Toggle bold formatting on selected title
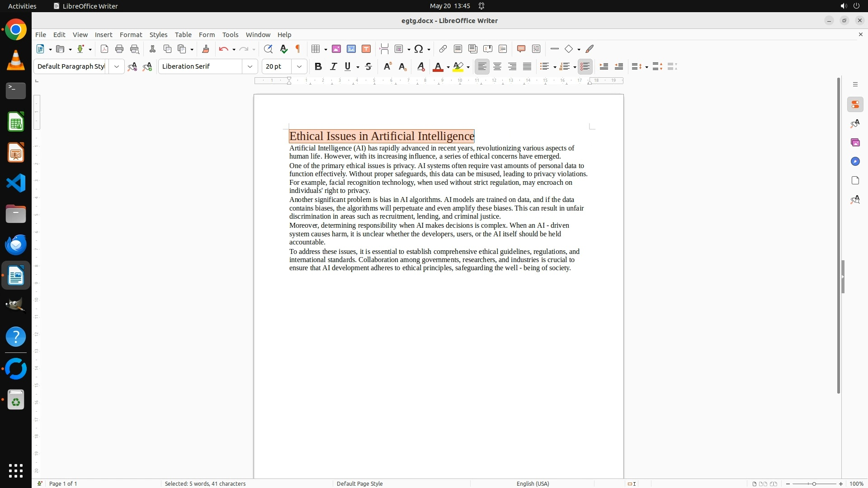The height and width of the screenshot is (488, 868). (x=318, y=66)
